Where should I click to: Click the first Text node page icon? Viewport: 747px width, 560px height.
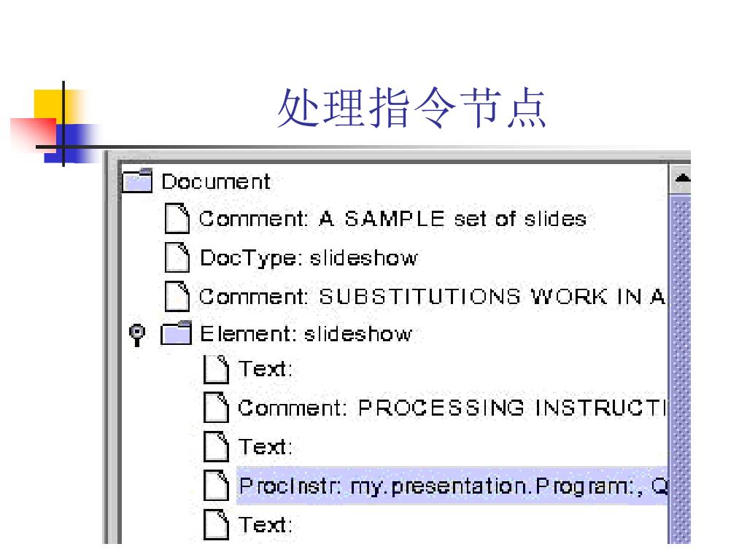(216, 370)
